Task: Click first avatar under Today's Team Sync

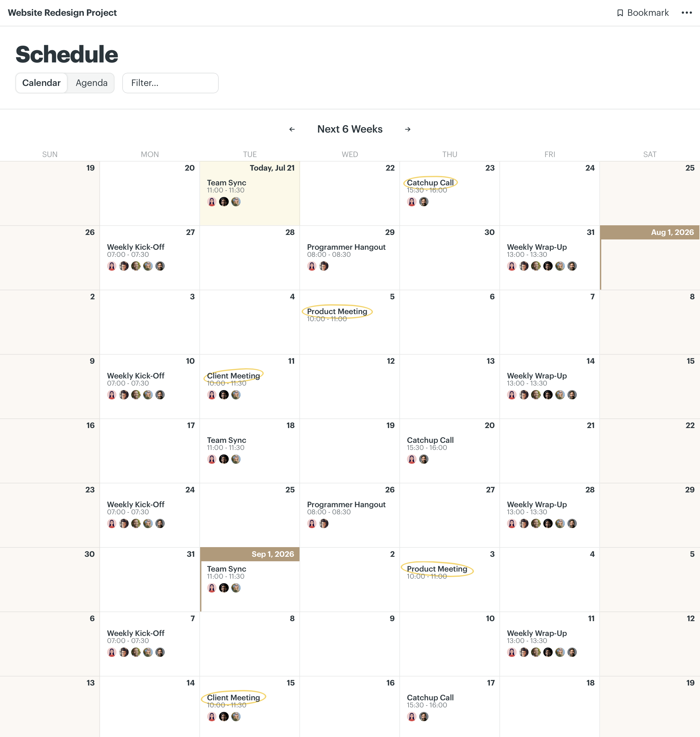Action: pyautogui.click(x=212, y=201)
